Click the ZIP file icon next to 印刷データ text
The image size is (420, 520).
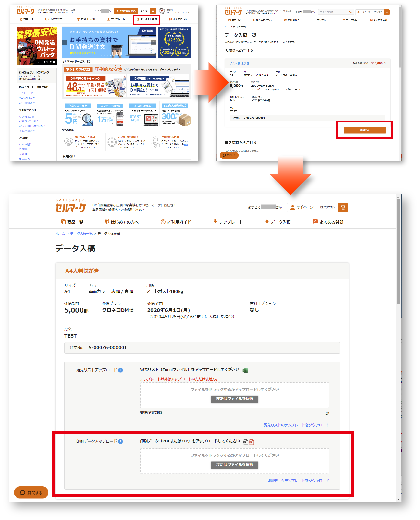pos(246,442)
